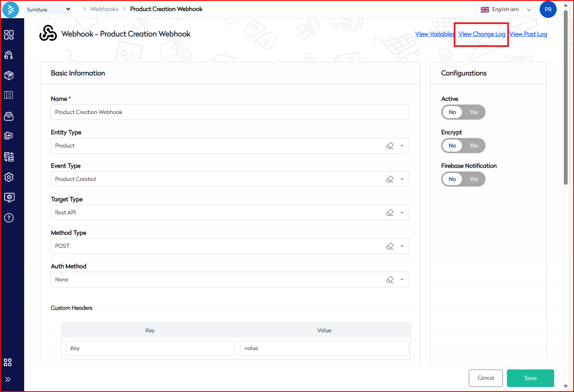Click the settings gear icon in sidebar

point(9,177)
